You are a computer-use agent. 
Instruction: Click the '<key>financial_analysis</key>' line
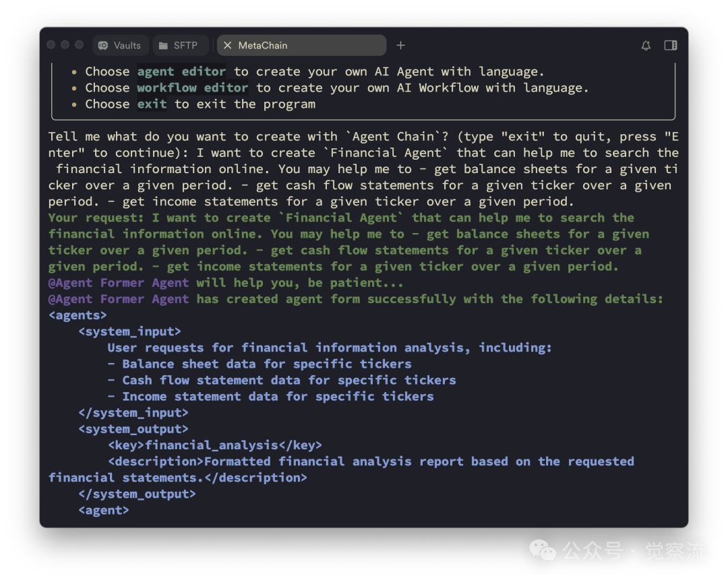coord(215,445)
